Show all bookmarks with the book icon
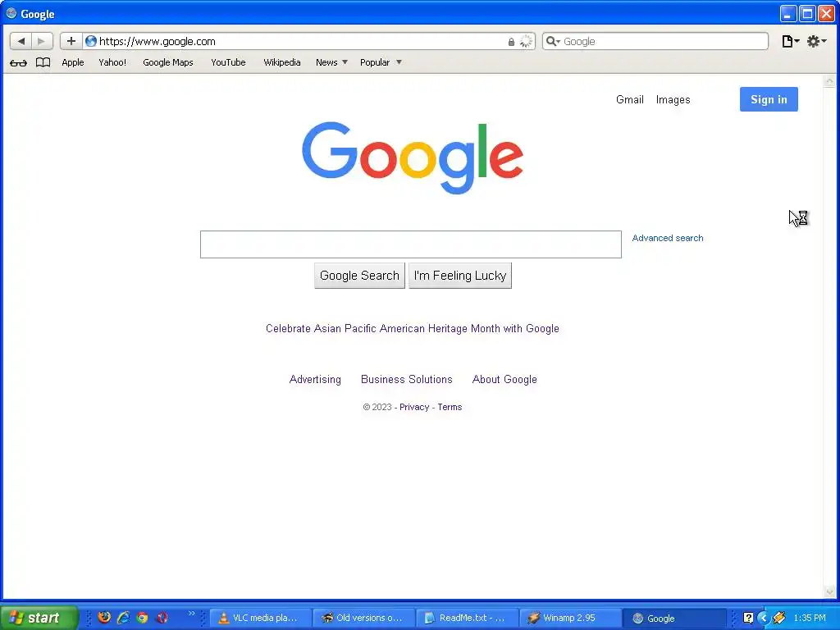840x630 pixels. (x=43, y=62)
